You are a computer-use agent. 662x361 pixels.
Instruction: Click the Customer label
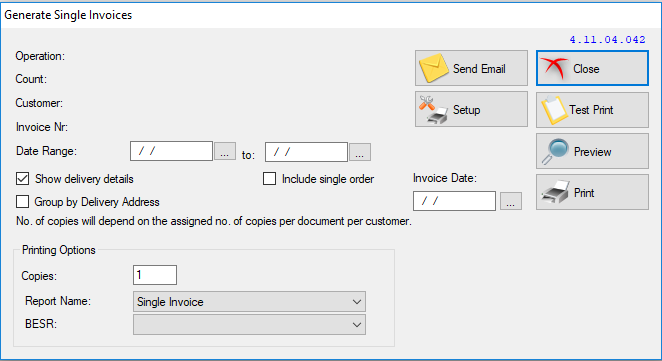(x=39, y=103)
